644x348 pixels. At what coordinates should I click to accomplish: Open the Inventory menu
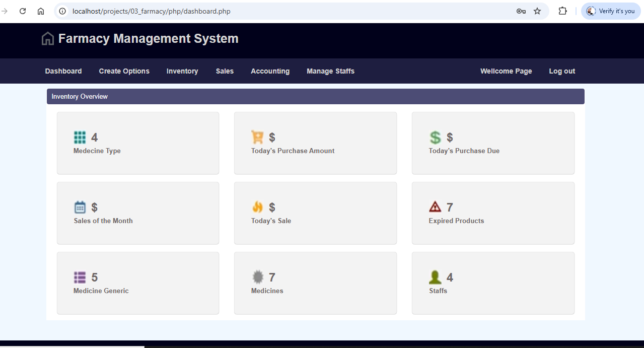tap(182, 71)
